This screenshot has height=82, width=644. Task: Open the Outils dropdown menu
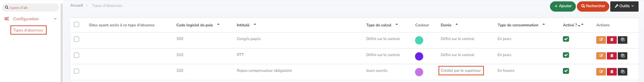pos(624,6)
